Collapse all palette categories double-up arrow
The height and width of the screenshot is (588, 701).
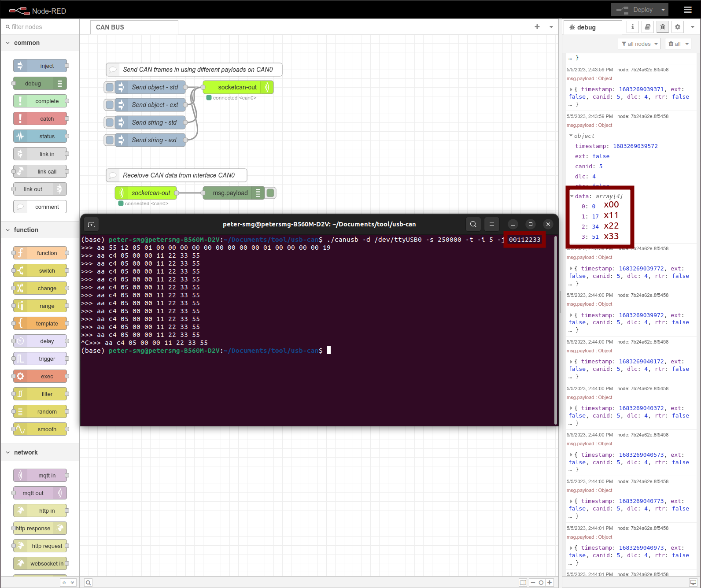click(64, 582)
